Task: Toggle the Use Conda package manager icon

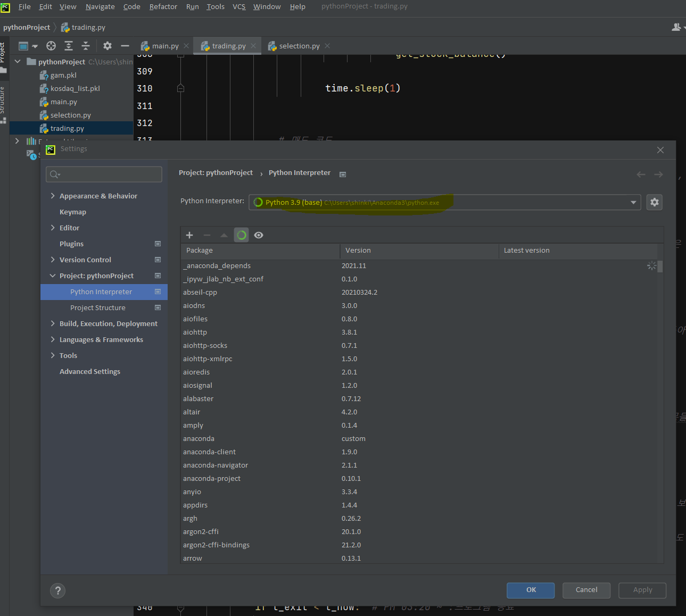Action: tap(242, 235)
